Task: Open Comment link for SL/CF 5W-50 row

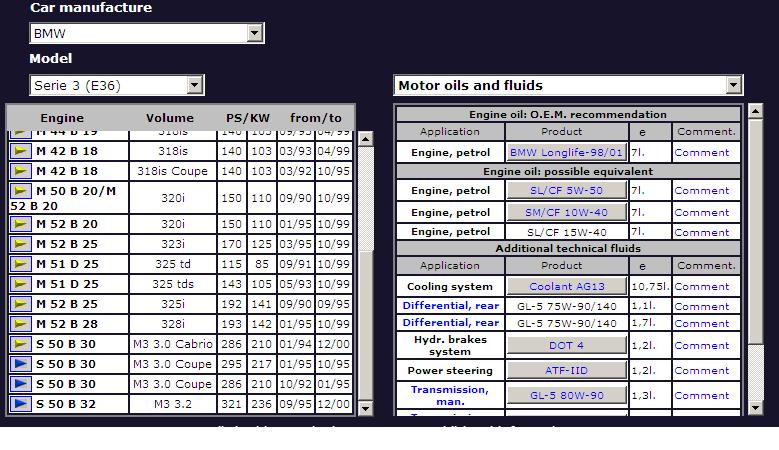Action: 701,190
